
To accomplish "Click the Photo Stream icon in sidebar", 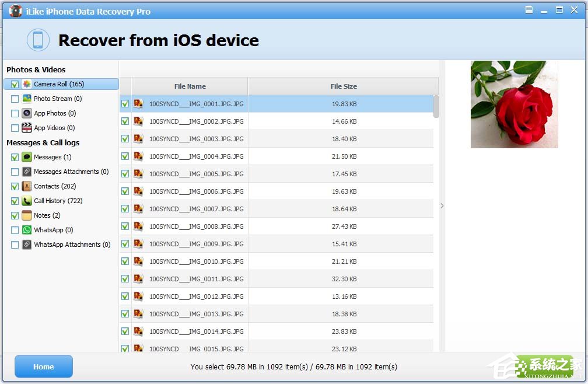I will [x=27, y=99].
